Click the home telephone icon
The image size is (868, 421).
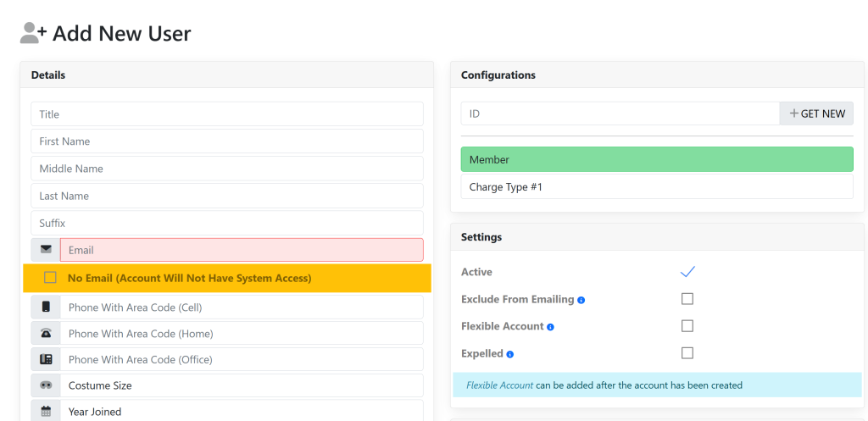click(46, 334)
